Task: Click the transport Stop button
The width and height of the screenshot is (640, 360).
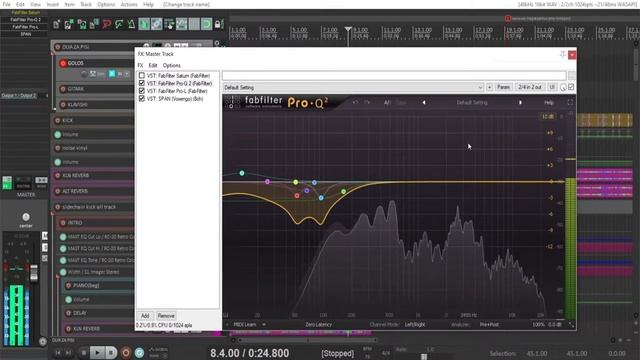Action: (x=84, y=352)
